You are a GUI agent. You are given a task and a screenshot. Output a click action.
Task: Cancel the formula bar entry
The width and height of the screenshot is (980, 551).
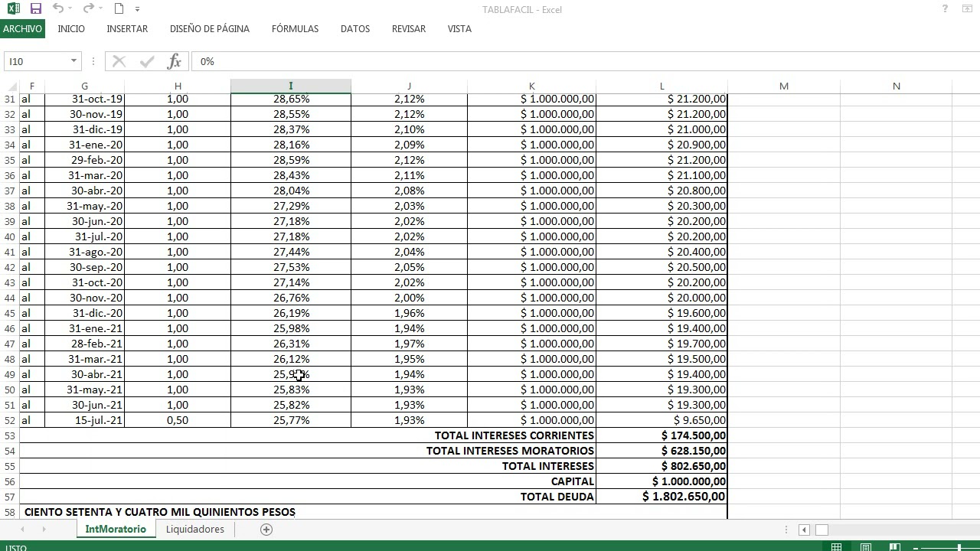click(x=119, y=61)
